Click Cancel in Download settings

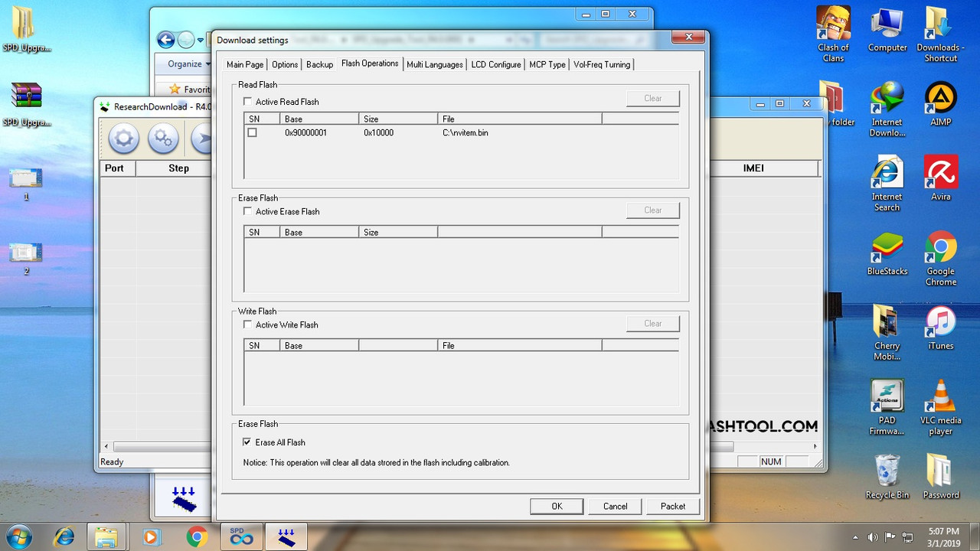(615, 506)
